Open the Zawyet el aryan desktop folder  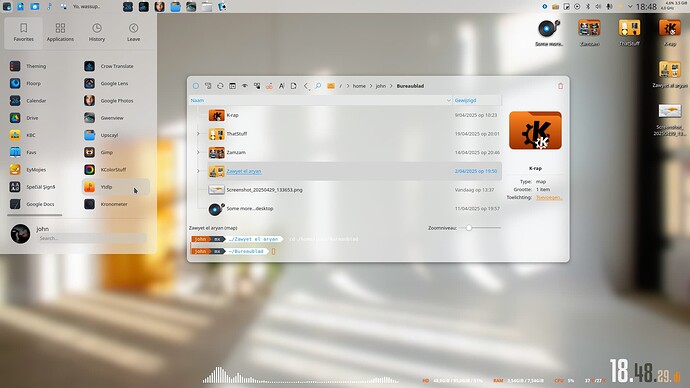coord(669,75)
